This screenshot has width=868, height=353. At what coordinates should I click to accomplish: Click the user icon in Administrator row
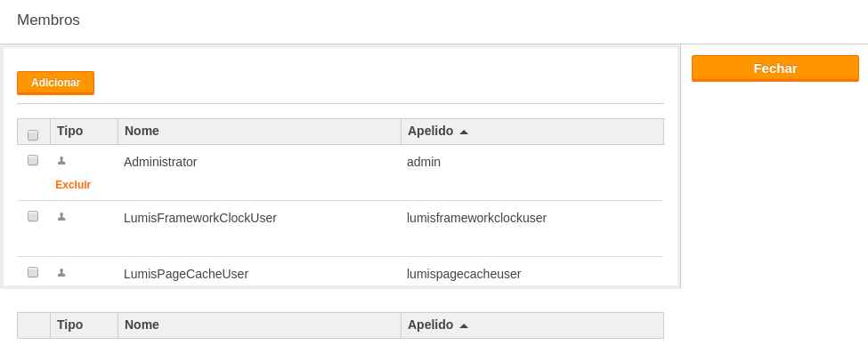[61, 160]
